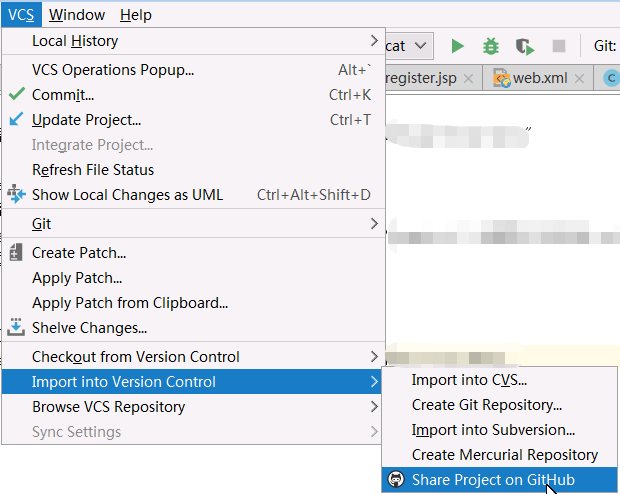The height and width of the screenshot is (494, 620).
Task: Click the green checkmark icon beside Commit
Action: tap(17, 94)
